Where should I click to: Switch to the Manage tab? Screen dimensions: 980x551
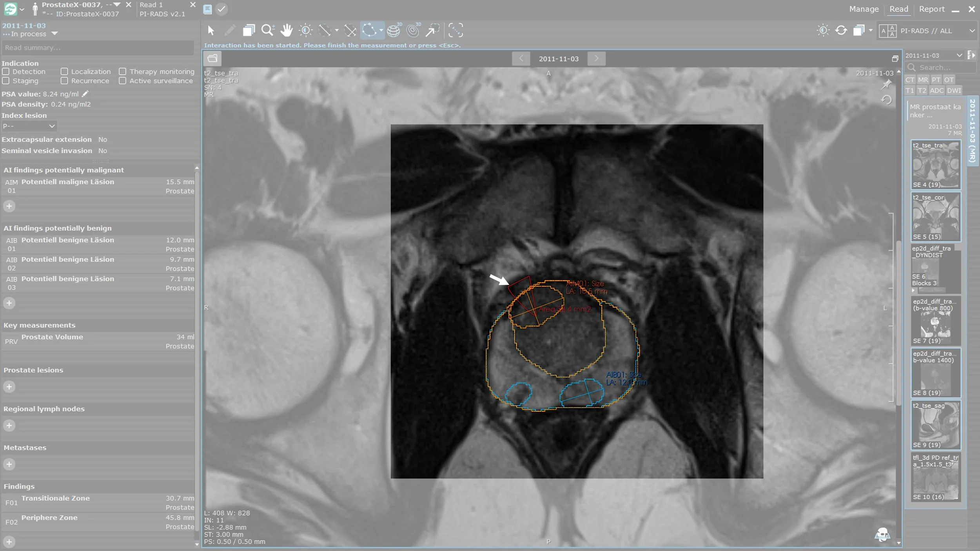pos(864,9)
